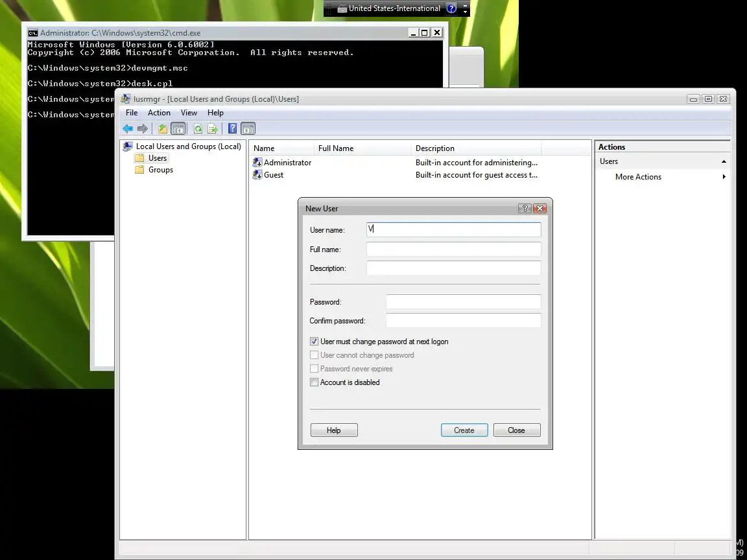The image size is (747, 560).
Task: Click More Actions in Actions pane
Action: [638, 177]
